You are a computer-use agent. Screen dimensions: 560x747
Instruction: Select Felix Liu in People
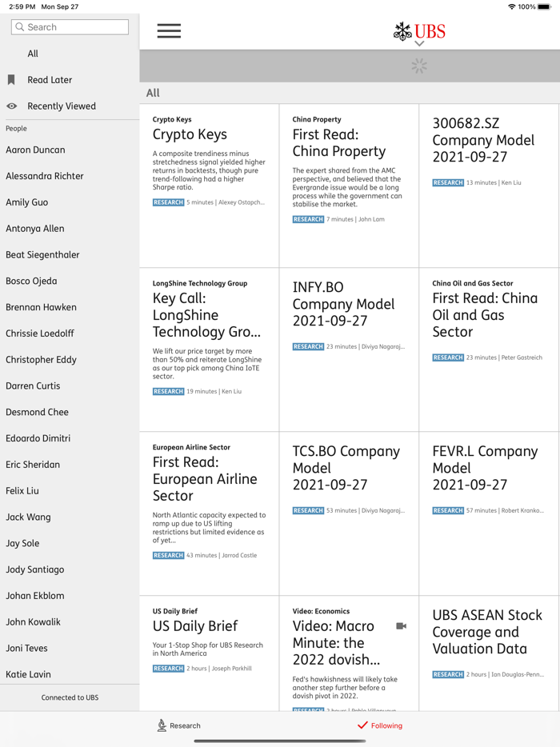tap(22, 490)
